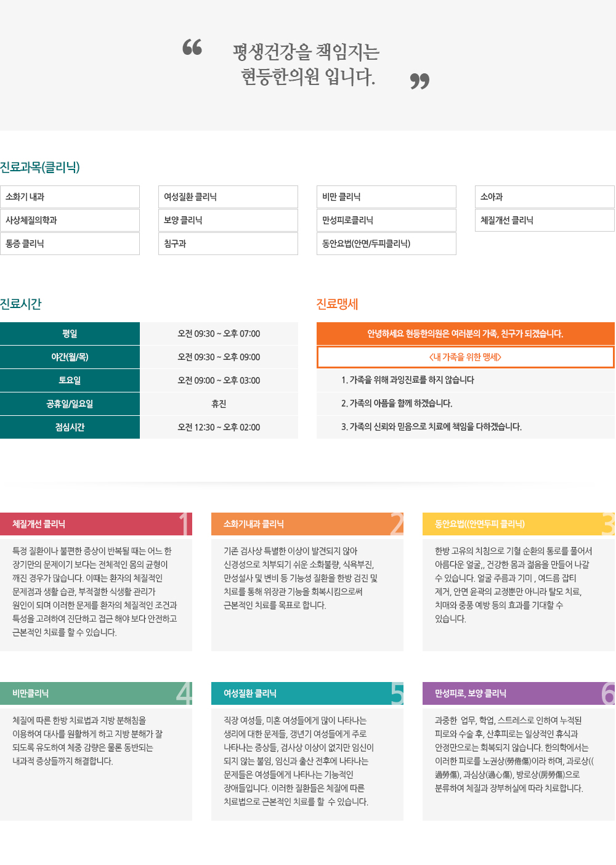Open the 통증 클리닉 list item
This screenshot has height=865, width=616.
pyautogui.click(x=70, y=244)
